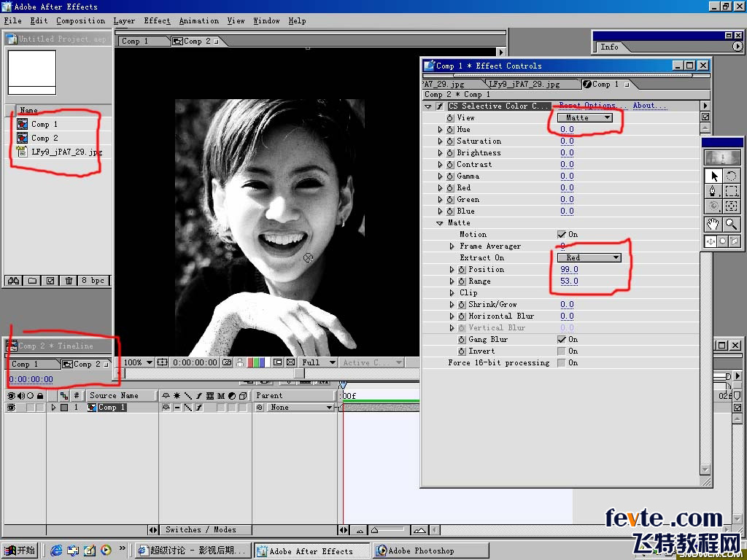Enable Force 16-bit processing checkbox

coord(562,363)
